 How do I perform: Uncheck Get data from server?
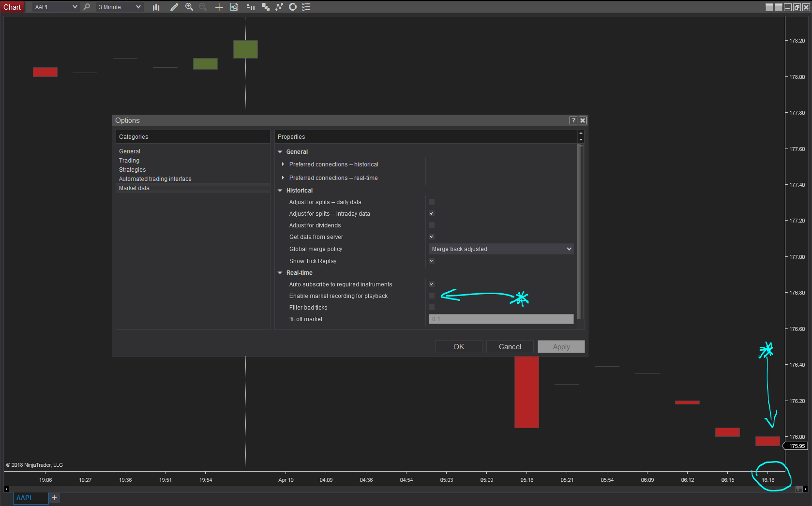pyautogui.click(x=432, y=237)
